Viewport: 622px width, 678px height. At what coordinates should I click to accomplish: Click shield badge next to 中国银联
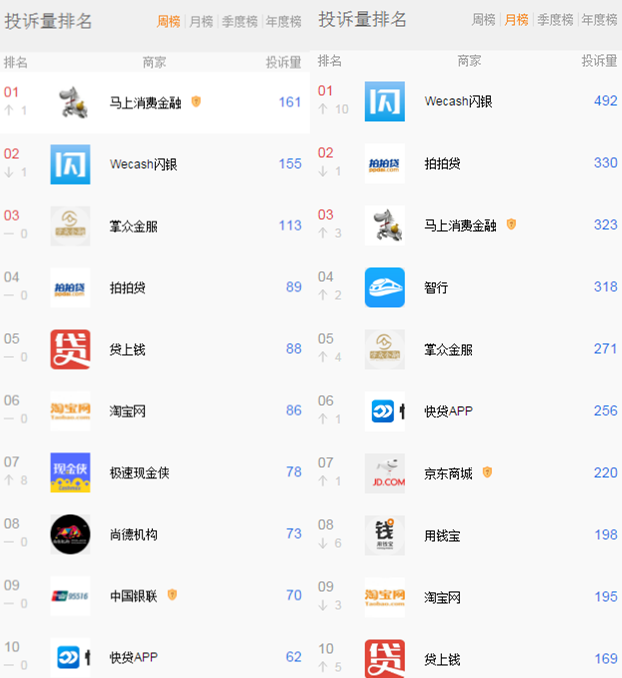pyautogui.click(x=172, y=595)
